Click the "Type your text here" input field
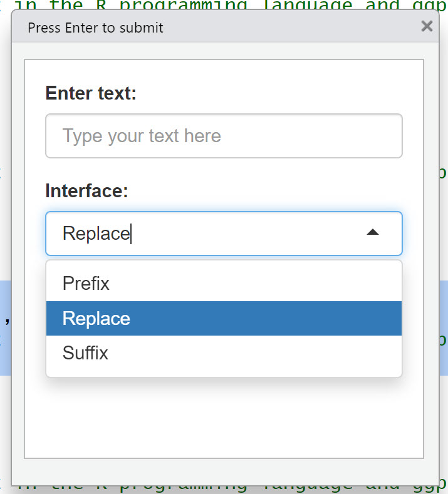Viewport: 448px width, 494px height. pos(224,136)
